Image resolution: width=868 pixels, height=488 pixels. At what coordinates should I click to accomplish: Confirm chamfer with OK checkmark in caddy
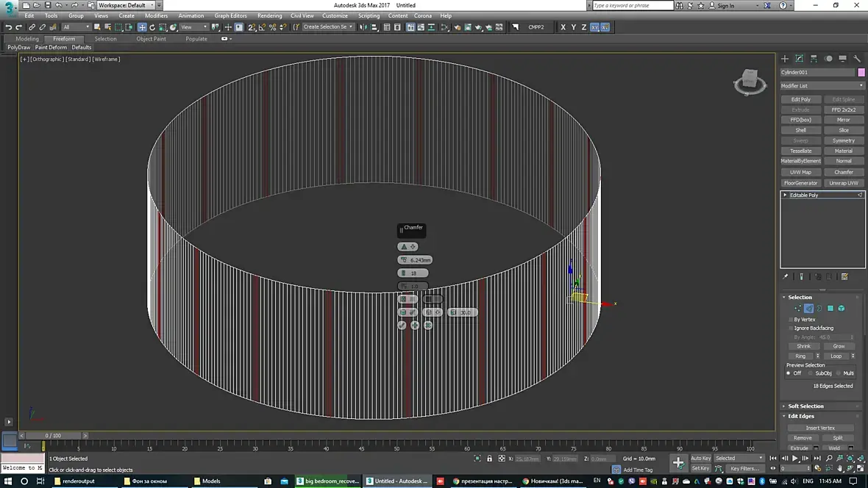402,326
